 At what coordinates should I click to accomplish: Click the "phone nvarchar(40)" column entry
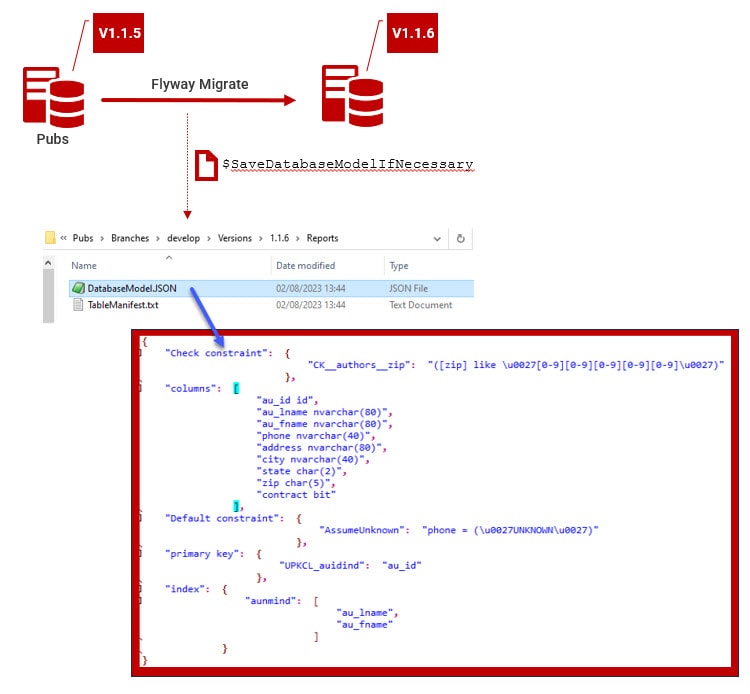[x=314, y=436]
